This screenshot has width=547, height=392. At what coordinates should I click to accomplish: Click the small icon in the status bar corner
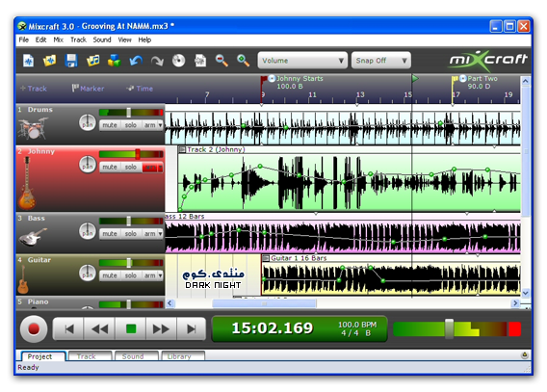tap(524, 355)
